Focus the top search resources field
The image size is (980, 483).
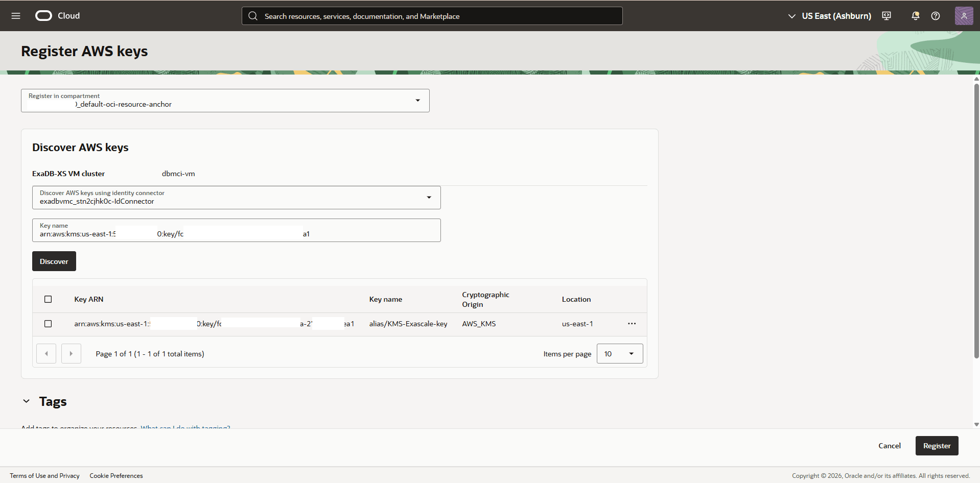(x=432, y=16)
